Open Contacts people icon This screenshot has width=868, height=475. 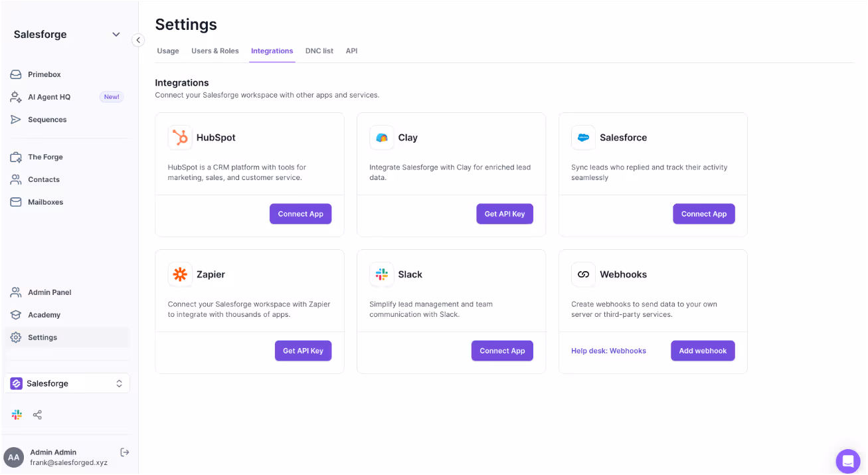(x=16, y=179)
